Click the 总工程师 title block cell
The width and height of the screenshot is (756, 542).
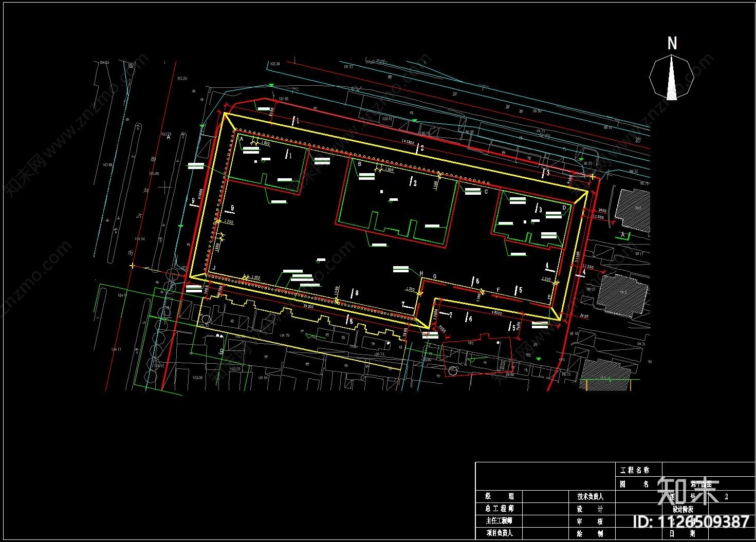(x=499, y=509)
